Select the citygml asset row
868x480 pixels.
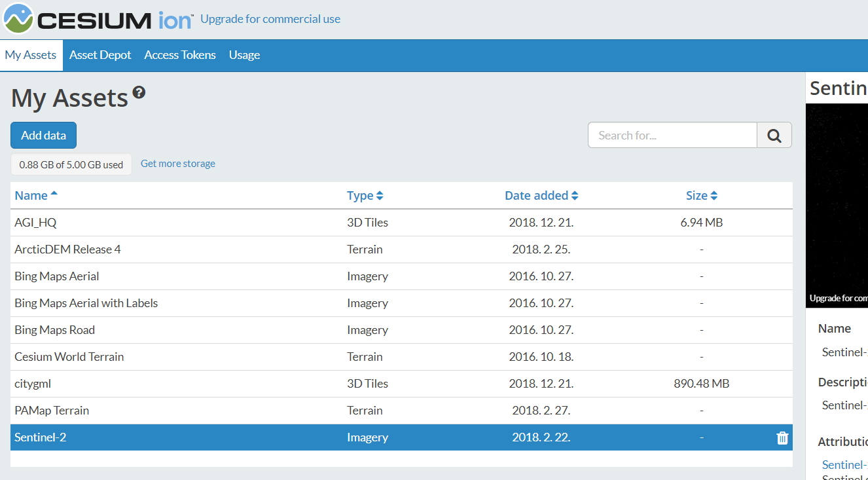401,384
